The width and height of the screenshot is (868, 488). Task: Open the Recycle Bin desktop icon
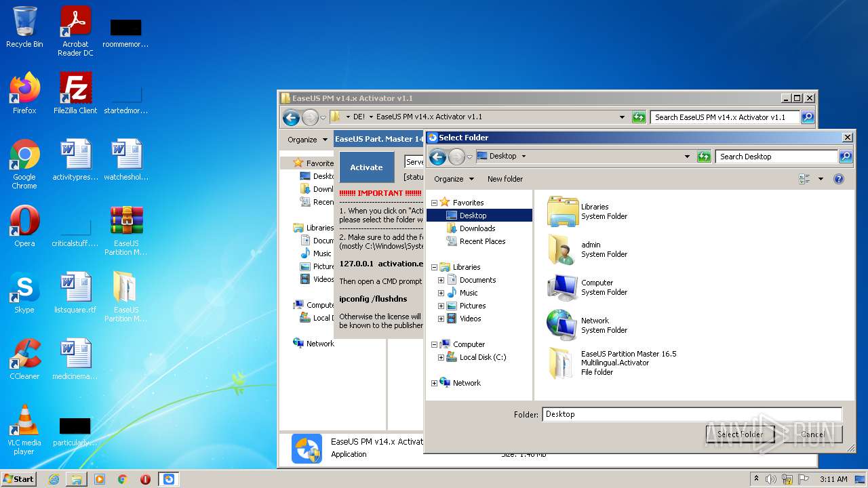click(24, 27)
